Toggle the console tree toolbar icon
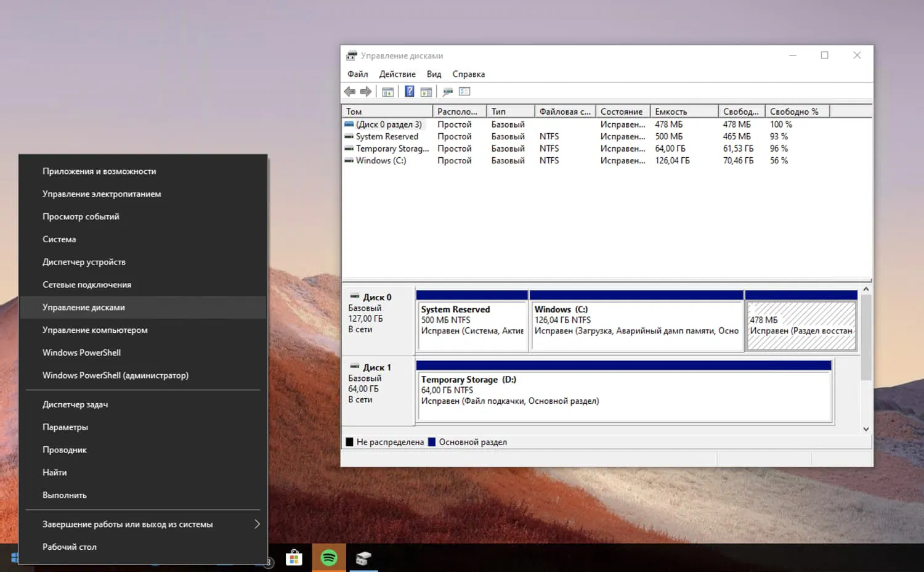 (x=387, y=92)
